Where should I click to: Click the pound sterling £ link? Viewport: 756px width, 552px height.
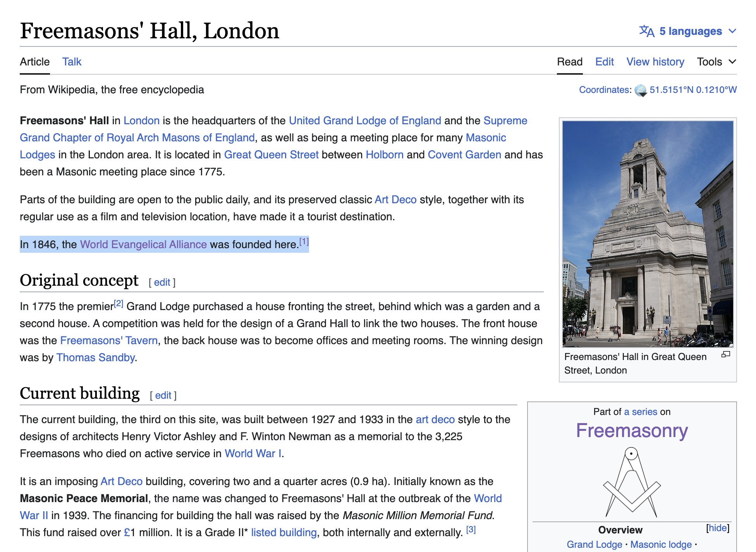pos(127,532)
